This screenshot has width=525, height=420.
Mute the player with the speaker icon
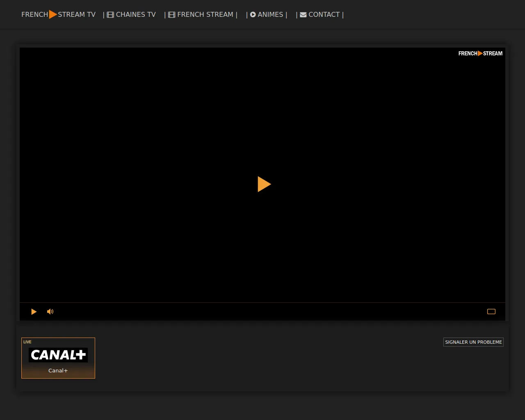pyautogui.click(x=50, y=312)
